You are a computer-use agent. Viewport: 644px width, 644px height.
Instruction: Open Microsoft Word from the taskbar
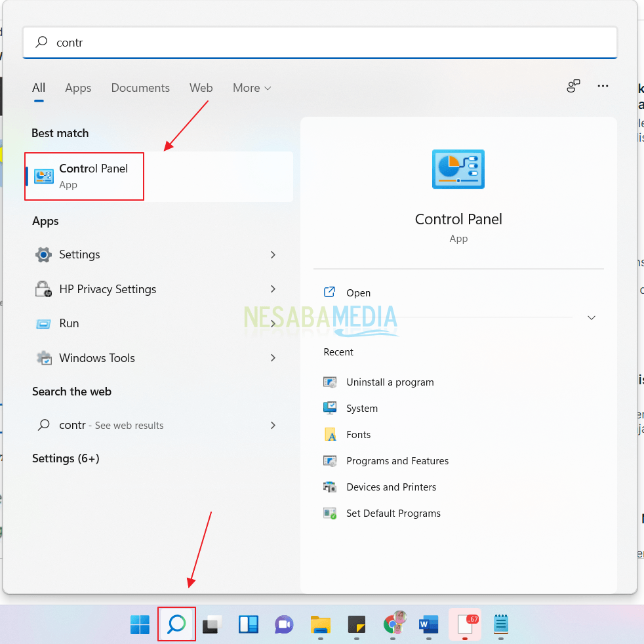[428, 625]
